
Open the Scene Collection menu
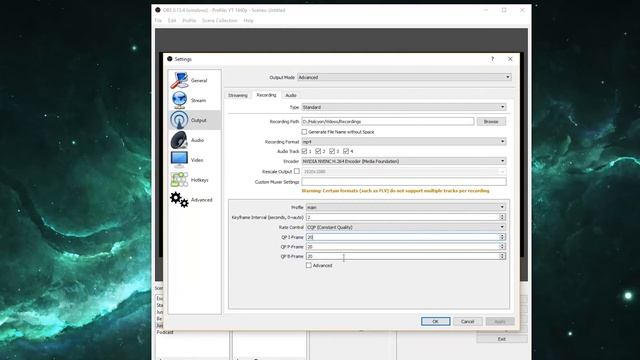(x=220, y=20)
